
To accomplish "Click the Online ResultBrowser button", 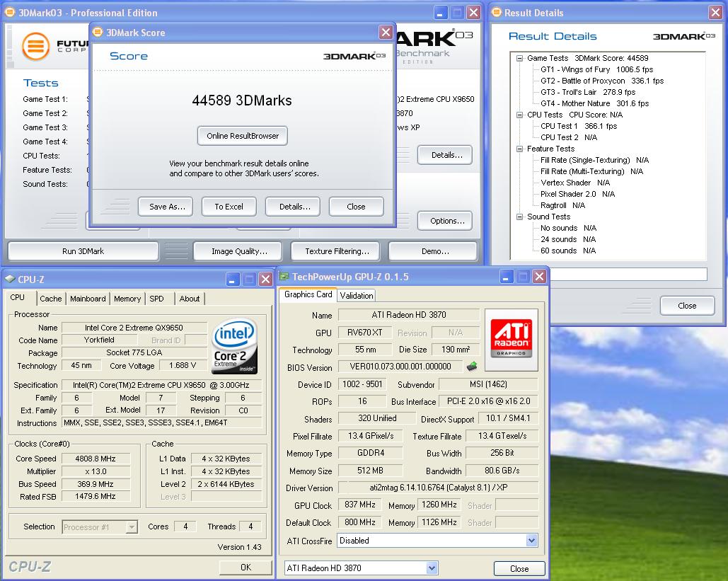I will [243, 136].
